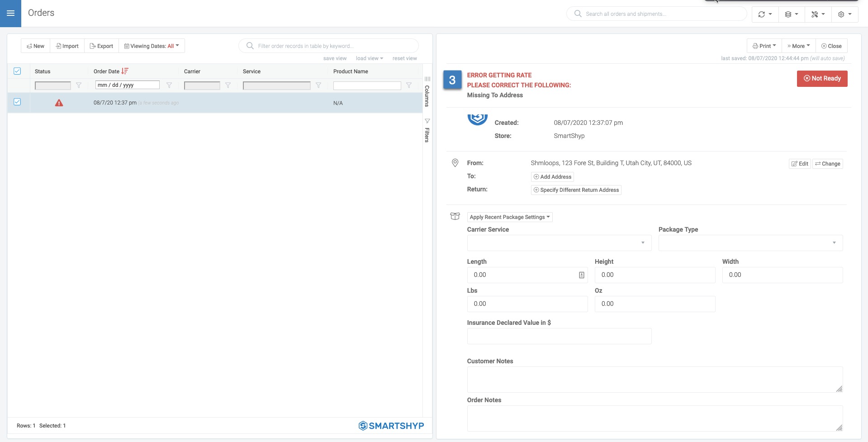Open the Viewing Dates: All dropdown
The height and width of the screenshot is (442, 868).
point(152,46)
